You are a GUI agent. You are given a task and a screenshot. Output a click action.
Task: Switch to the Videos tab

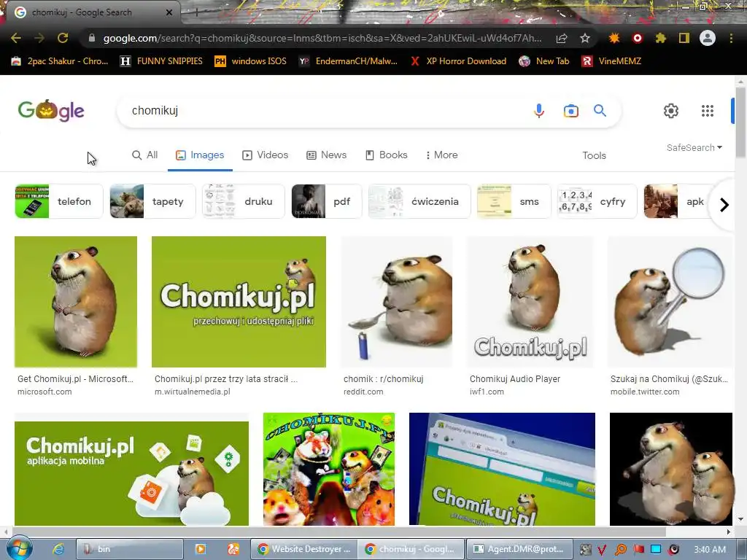(x=266, y=155)
